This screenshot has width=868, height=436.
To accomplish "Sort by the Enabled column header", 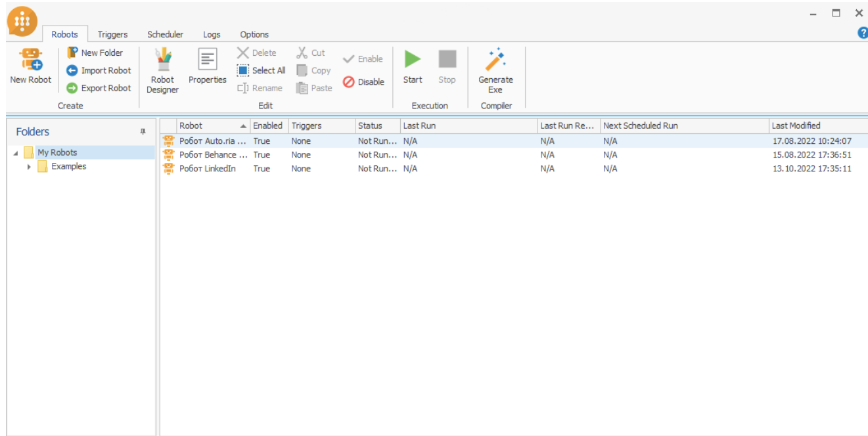I will point(269,125).
